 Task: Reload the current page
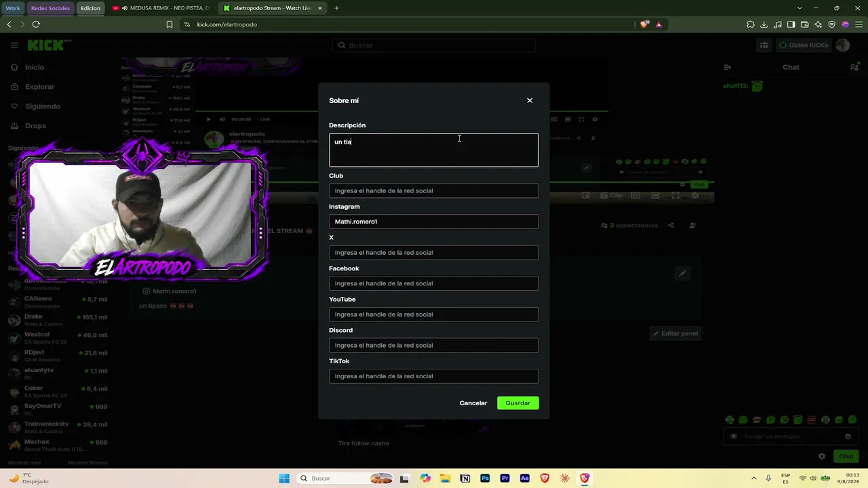coord(36,24)
